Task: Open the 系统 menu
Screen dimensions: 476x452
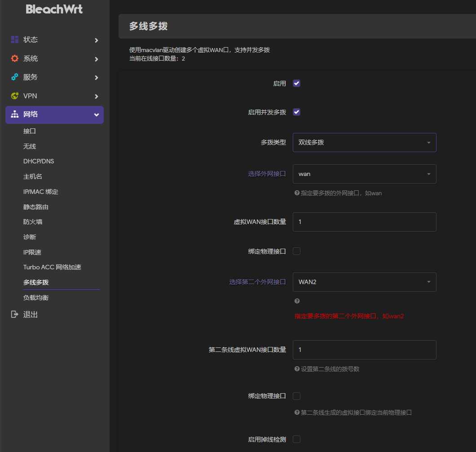Action: point(54,58)
